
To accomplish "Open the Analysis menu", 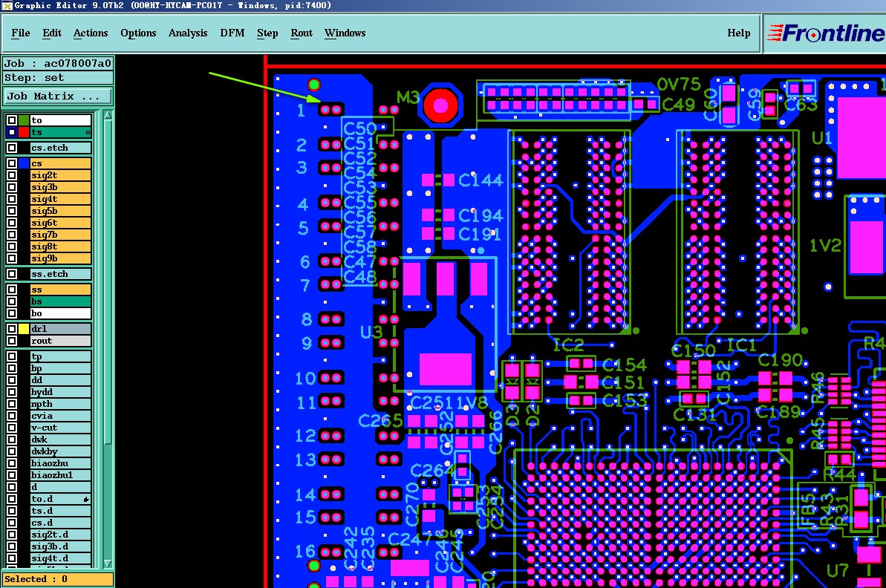I will point(188,33).
